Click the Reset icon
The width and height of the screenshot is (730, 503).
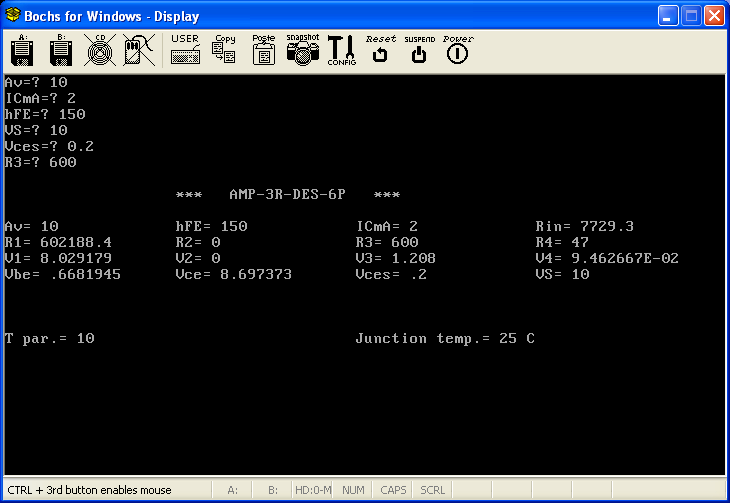click(380, 49)
